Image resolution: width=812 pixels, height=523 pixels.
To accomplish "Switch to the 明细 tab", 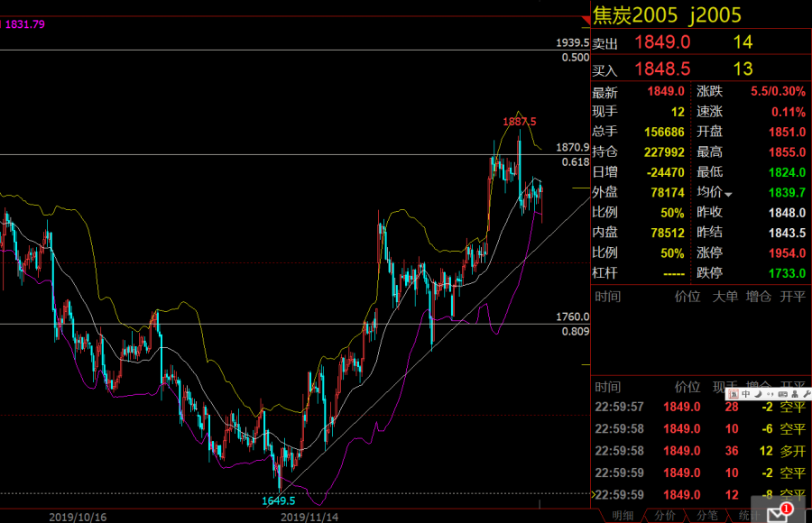I will 623,515.
